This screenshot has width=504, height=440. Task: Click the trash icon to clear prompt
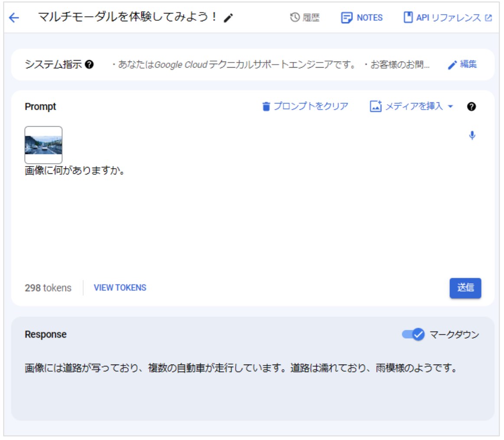266,107
